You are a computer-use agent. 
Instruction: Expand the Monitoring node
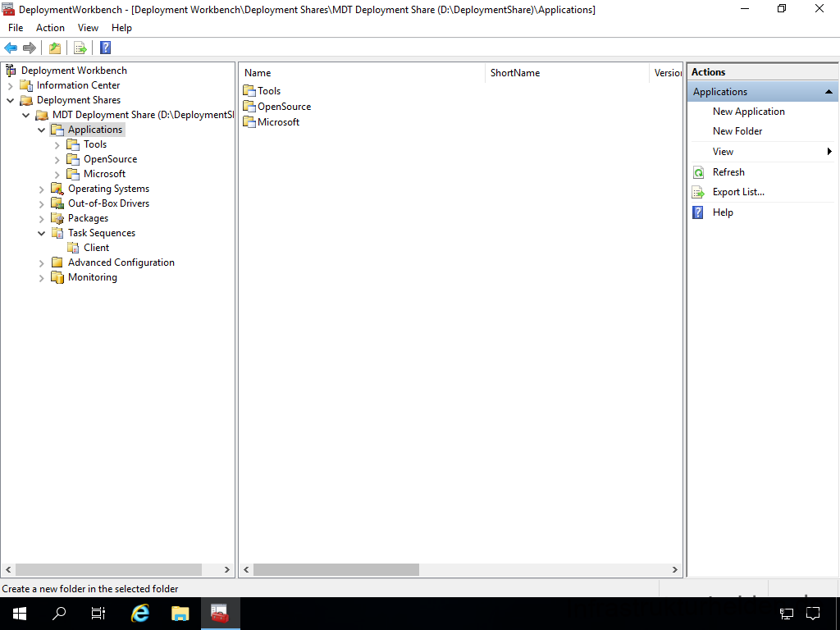pos(41,277)
